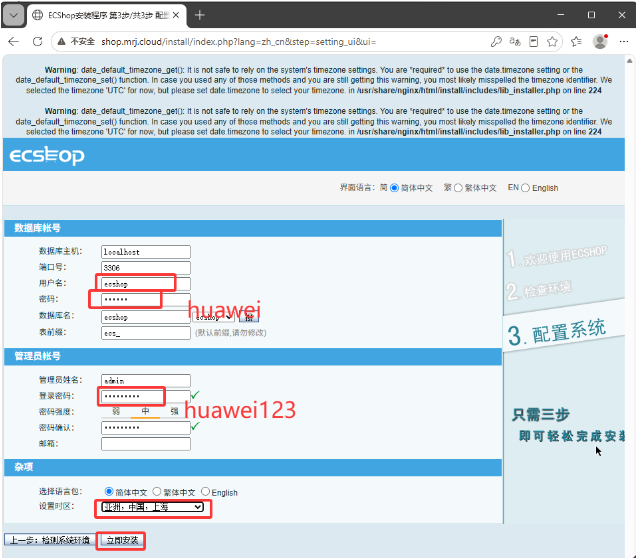Viewport: 640px width, 560px height.
Task: Click the 立即安装 install button
Action: tap(122, 541)
